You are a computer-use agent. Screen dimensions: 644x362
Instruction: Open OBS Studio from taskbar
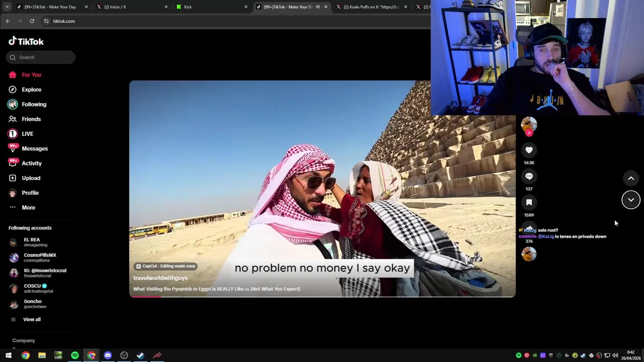coord(124,355)
